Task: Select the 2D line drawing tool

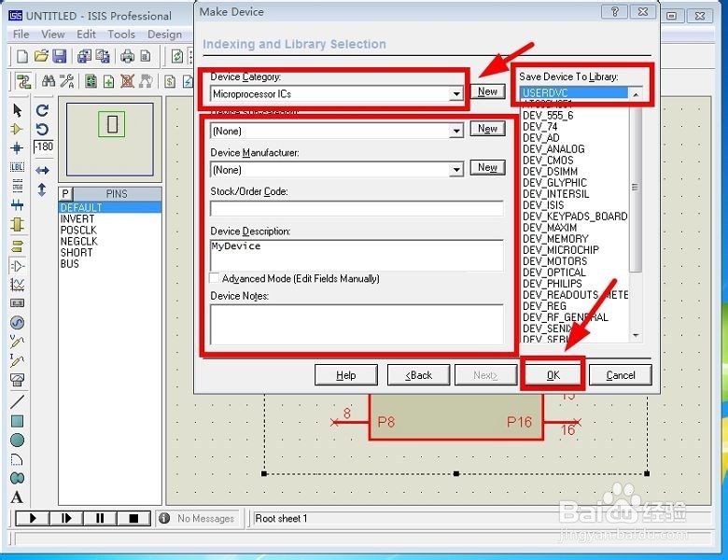Action: point(17,401)
